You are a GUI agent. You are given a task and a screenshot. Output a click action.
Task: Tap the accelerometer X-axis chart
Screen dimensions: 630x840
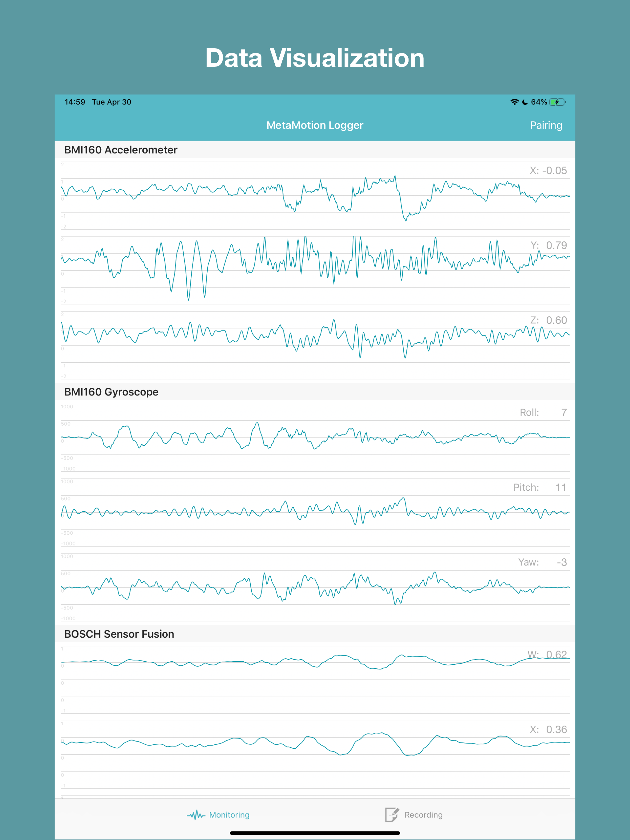pos(315,196)
